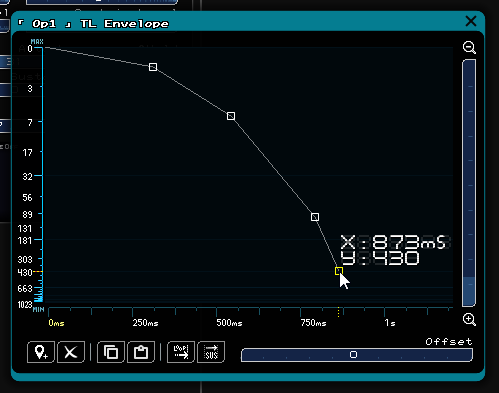Click the 17 level axis label

point(27,153)
